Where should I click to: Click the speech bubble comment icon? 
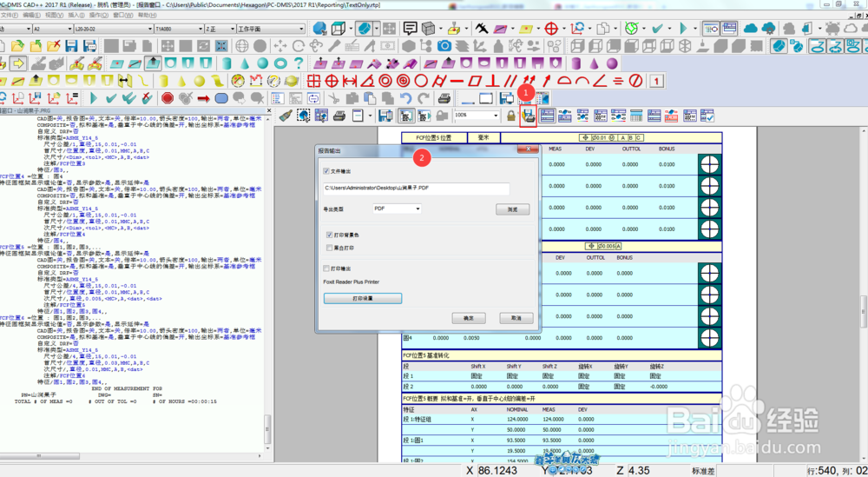[x=411, y=28]
